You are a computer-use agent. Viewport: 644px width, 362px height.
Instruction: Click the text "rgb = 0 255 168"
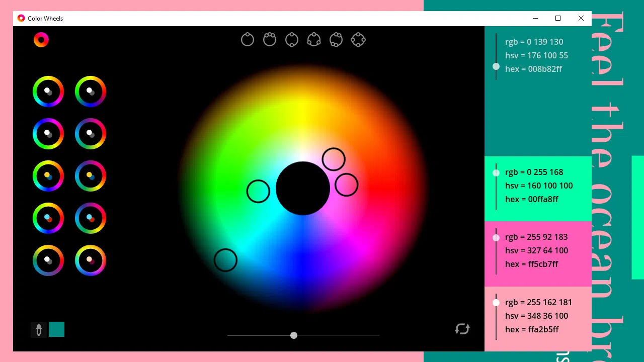pos(534,172)
